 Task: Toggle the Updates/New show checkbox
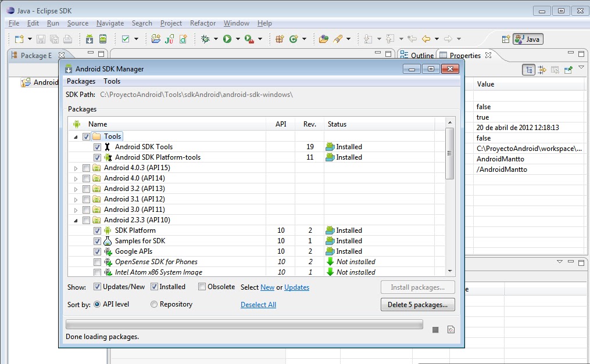(97, 287)
